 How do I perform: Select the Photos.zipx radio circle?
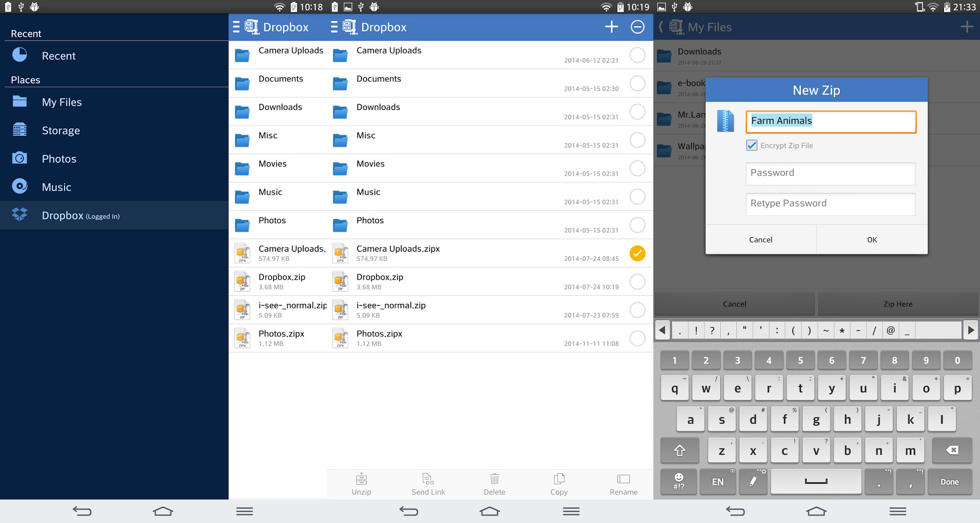[638, 338]
